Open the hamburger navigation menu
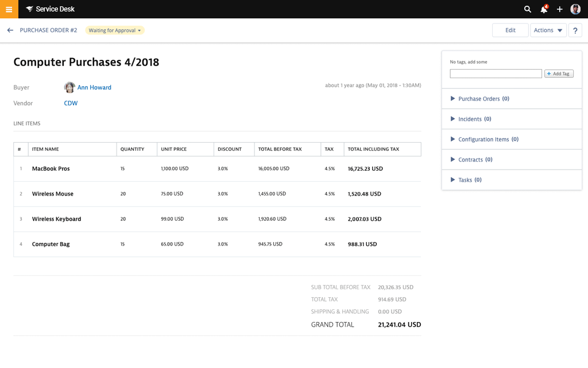 tap(8, 9)
